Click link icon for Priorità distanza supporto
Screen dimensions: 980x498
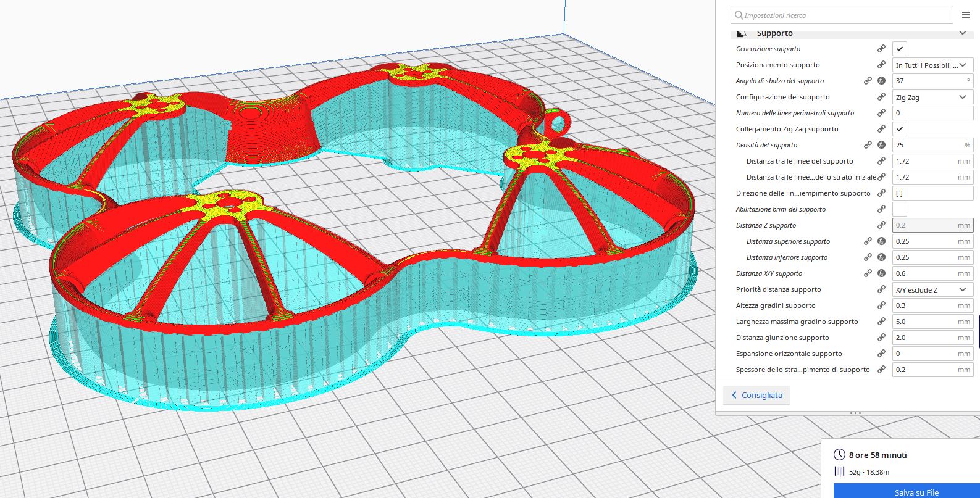click(x=882, y=289)
